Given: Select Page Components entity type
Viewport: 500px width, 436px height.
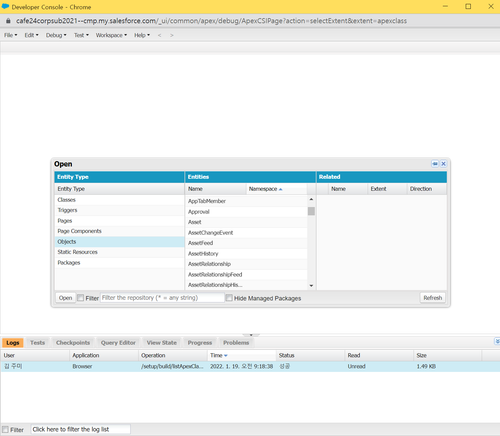Looking at the screenshot, I should pos(120,231).
